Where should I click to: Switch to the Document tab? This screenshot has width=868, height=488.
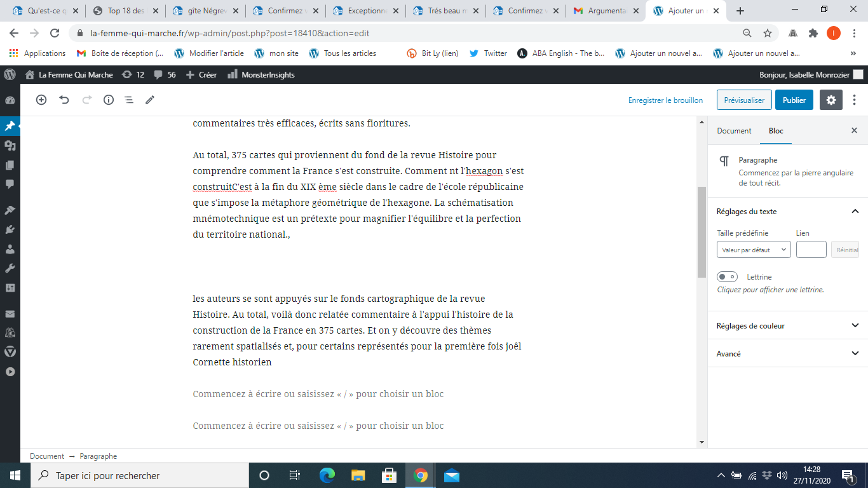(734, 131)
